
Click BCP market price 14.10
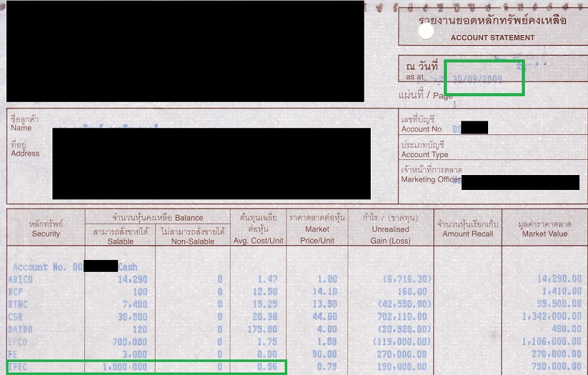click(x=325, y=292)
